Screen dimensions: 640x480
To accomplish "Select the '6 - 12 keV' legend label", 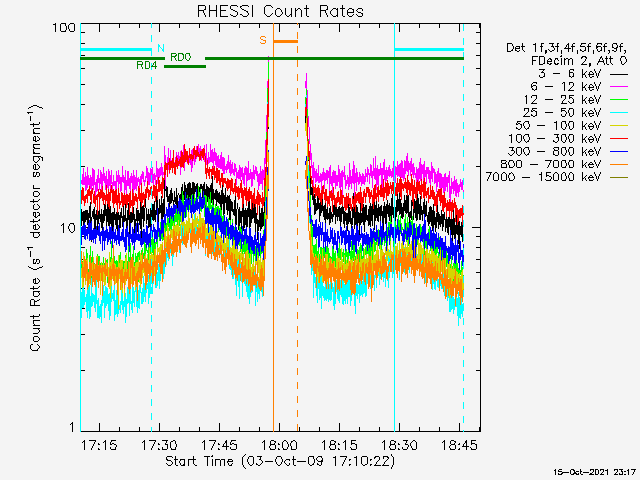I will pyautogui.click(x=566, y=87).
